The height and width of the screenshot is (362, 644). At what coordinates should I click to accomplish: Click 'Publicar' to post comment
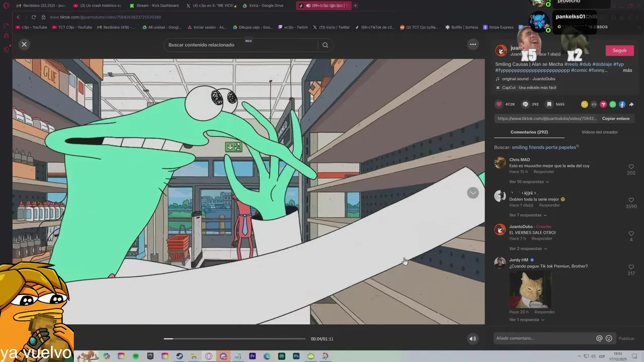626,339
